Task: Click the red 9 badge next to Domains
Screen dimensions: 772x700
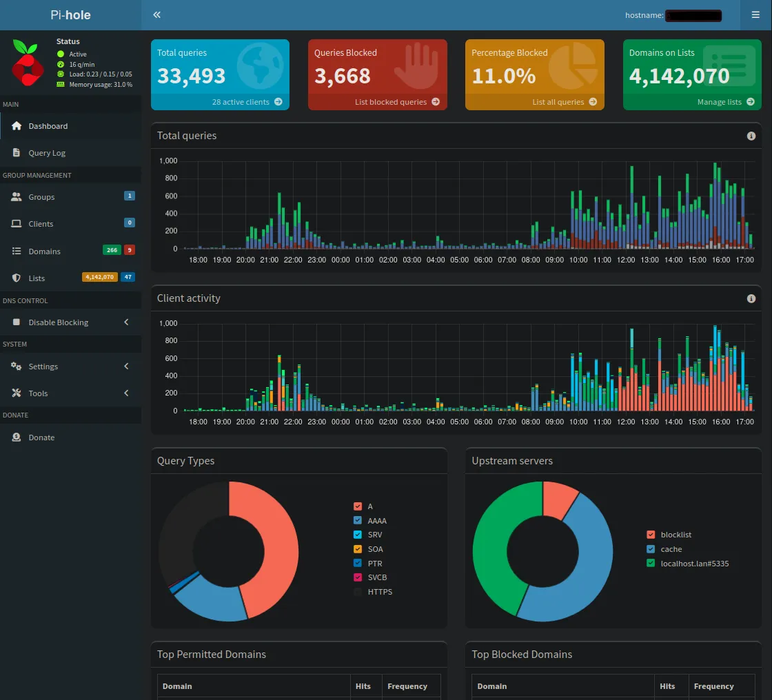Action: click(x=130, y=250)
